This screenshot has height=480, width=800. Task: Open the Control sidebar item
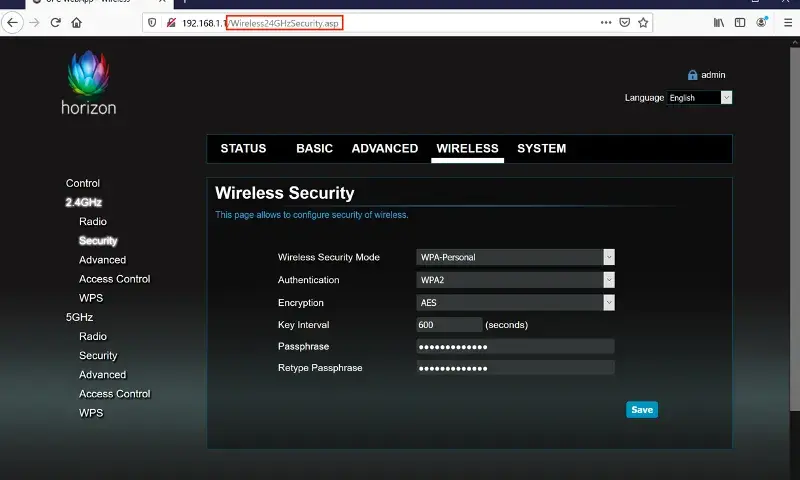83,183
